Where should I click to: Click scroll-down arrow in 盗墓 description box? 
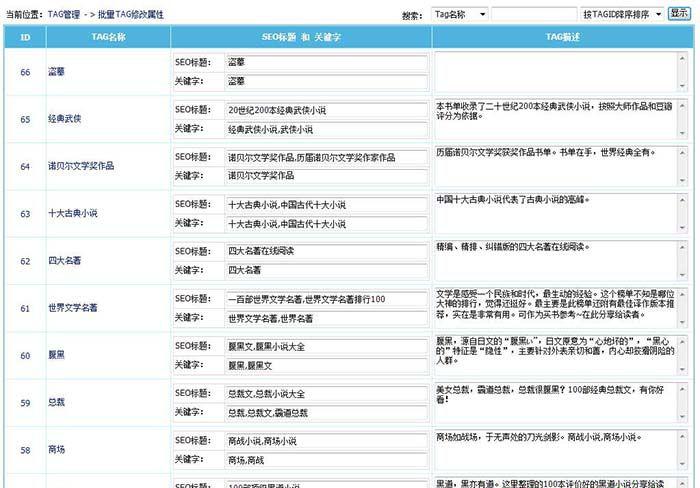pos(682,86)
